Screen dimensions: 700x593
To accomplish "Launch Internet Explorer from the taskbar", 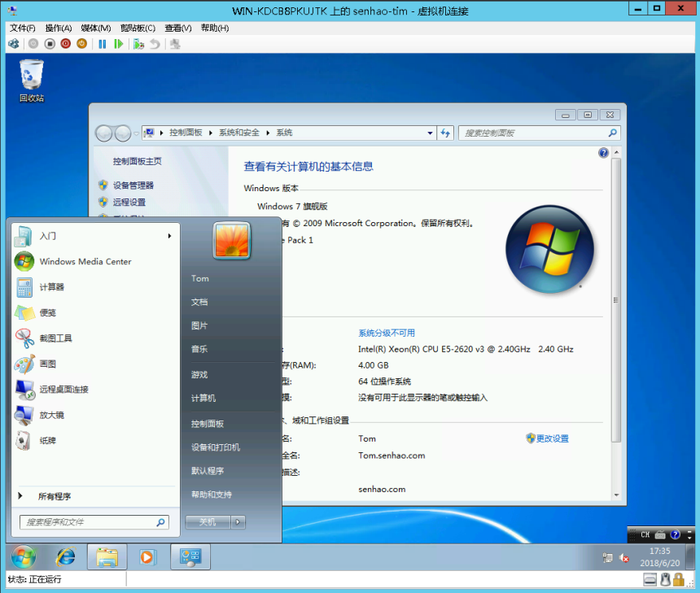I will (x=66, y=556).
